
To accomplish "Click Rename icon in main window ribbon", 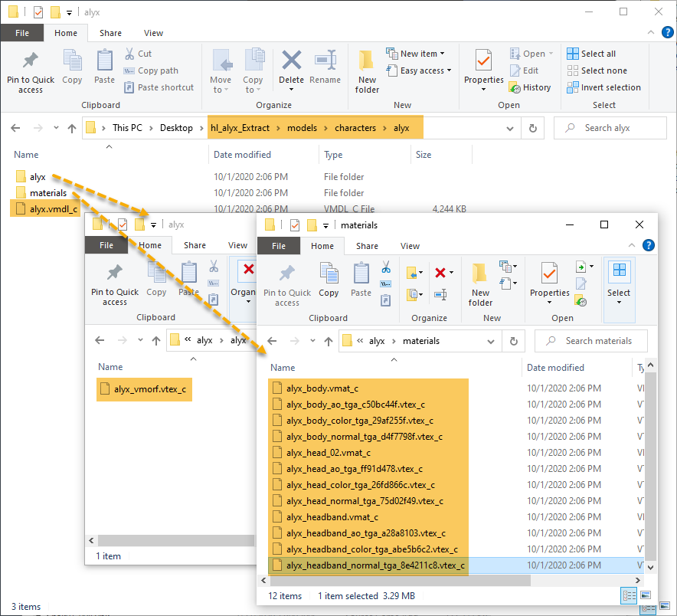I will pyautogui.click(x=325, y=60).
